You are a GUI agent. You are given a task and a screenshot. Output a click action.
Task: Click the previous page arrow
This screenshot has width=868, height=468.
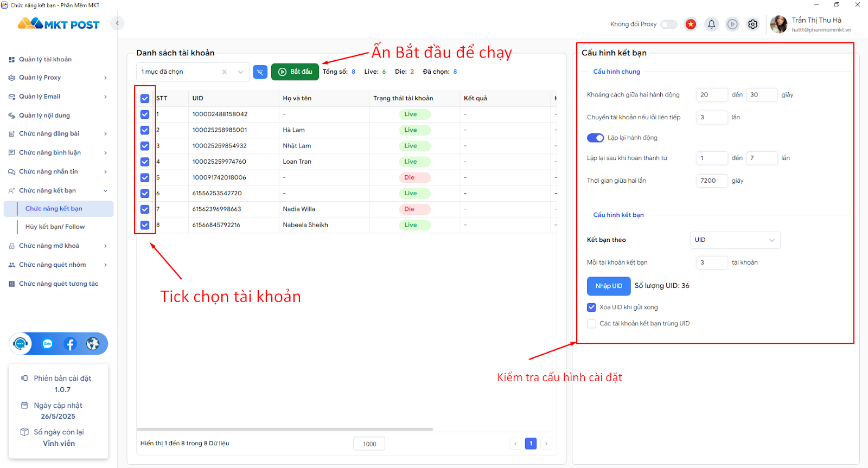[x=515, y=444]
